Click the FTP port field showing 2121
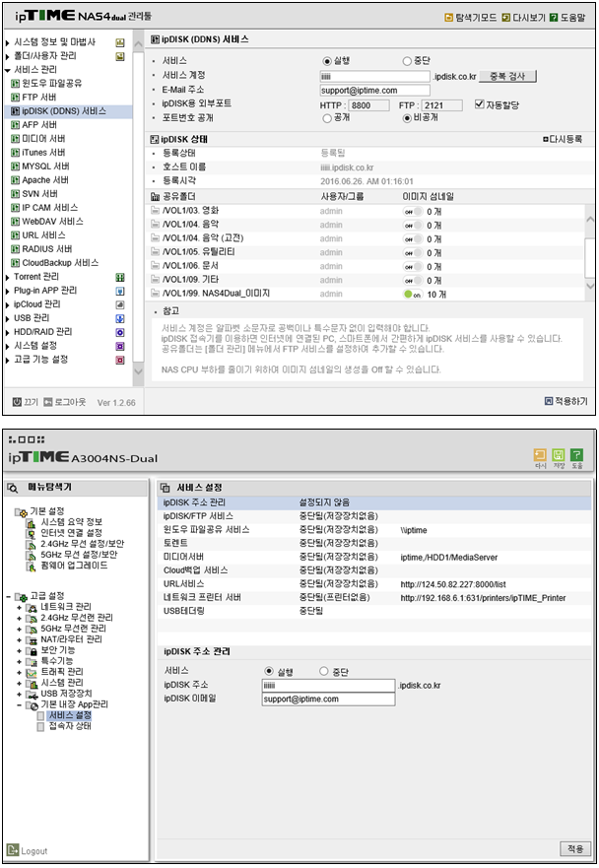The image size is (599, 868). pos(441,105)
